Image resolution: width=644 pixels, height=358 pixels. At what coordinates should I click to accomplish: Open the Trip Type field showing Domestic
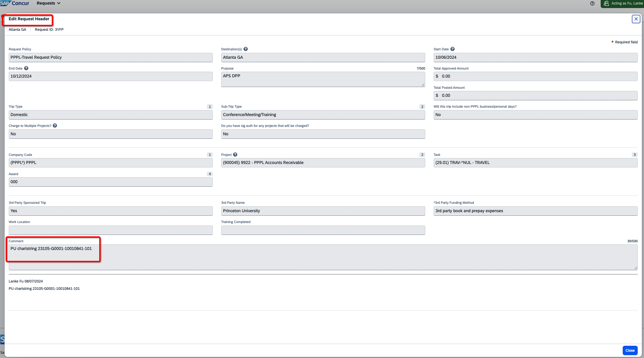[x=110, y=115]
